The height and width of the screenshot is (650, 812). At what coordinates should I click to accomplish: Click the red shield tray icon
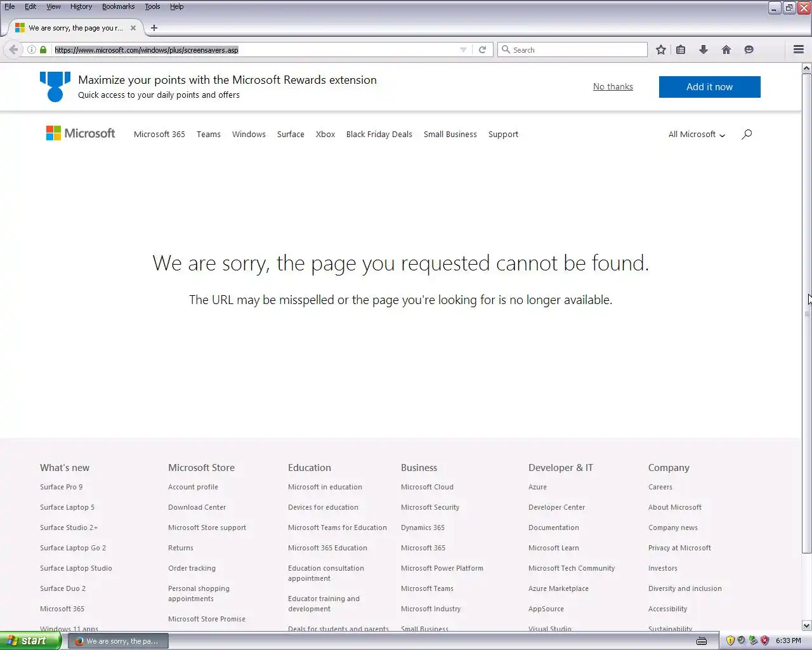pyautogui.click(x=764, y=640)
